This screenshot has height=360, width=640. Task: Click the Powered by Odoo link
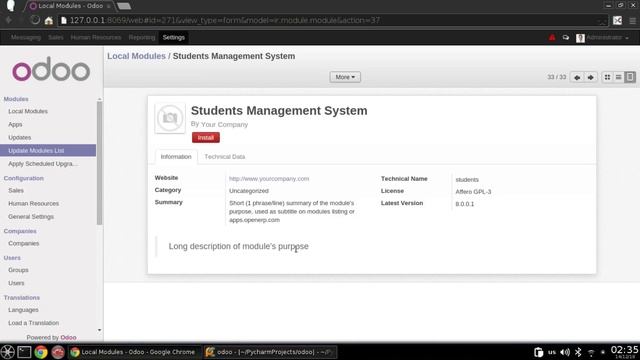[51, 338]
